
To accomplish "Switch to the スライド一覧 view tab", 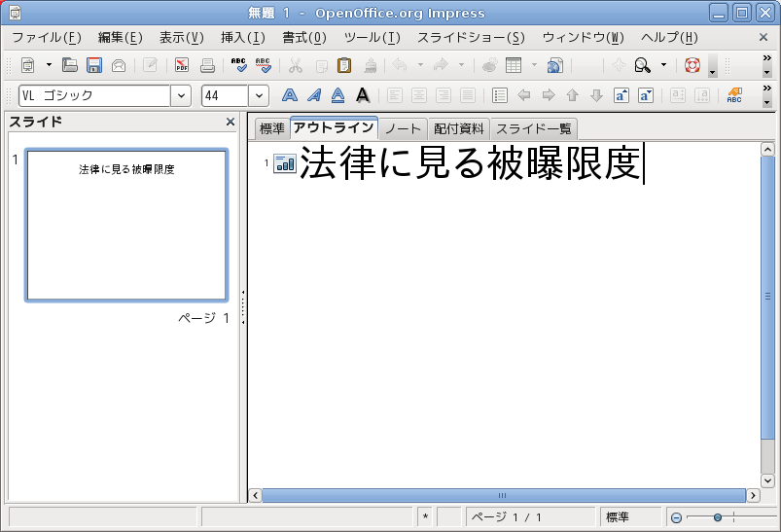I will pos(533,128).
